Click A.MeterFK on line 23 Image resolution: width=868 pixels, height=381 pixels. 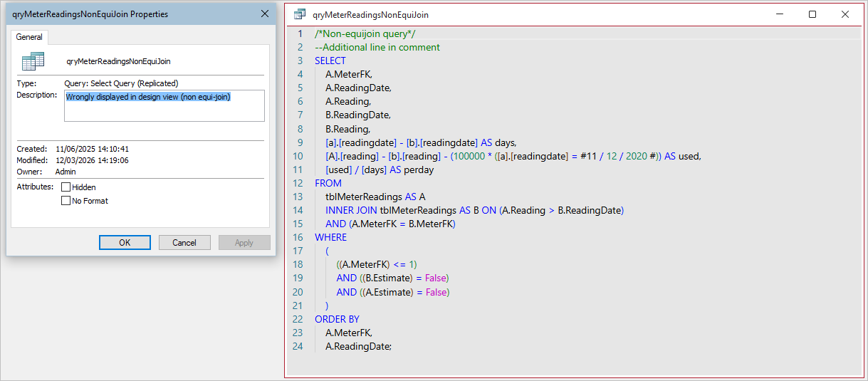tap(349, 333)
